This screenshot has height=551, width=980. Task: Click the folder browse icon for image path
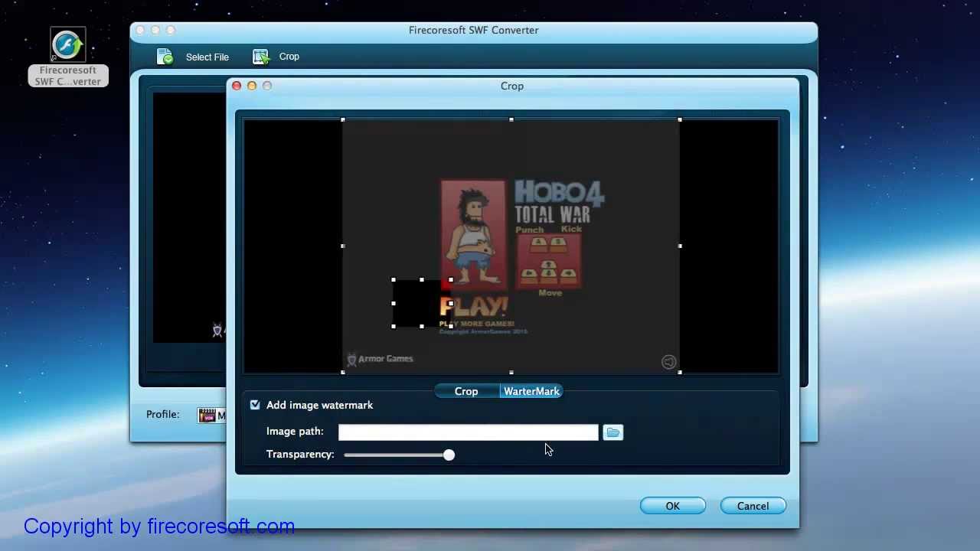[612, 432]
